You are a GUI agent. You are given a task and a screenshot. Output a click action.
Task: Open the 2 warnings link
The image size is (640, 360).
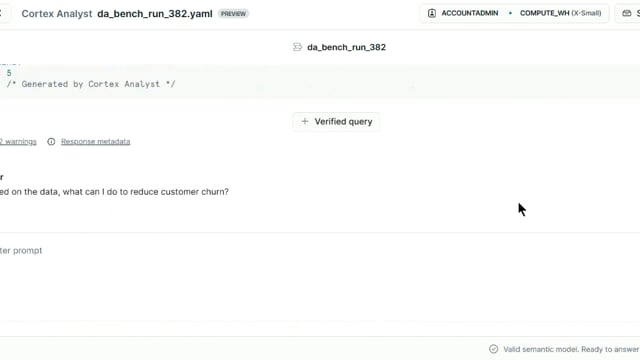(x=18, y=142)
